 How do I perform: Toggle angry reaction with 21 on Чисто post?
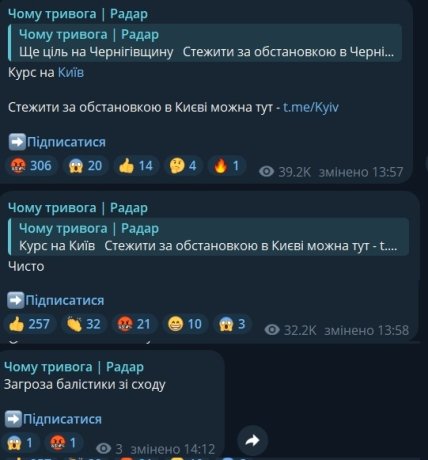tap(134, 324)
